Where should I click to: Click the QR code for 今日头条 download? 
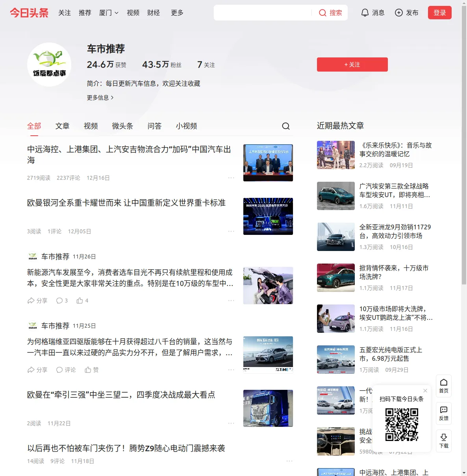[402, 424]
